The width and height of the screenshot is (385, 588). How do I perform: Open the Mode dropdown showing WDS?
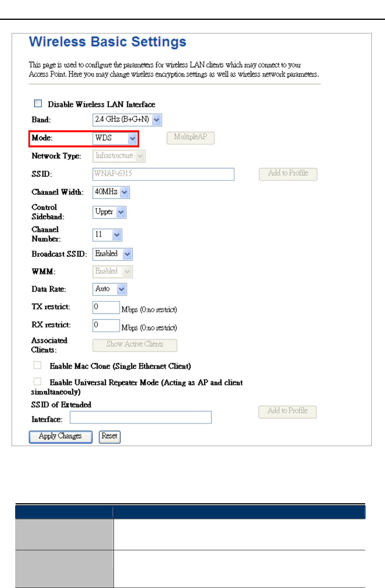(x=115, y=138)
